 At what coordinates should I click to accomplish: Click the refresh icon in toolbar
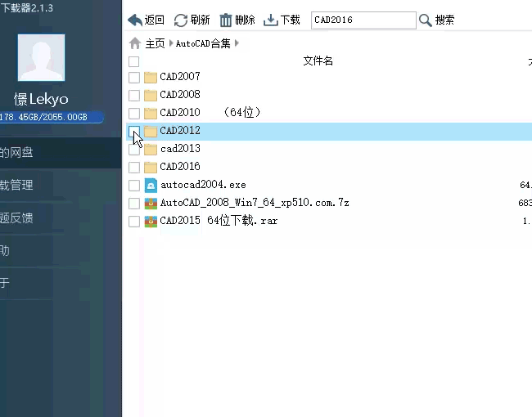(x=181, y=20)
